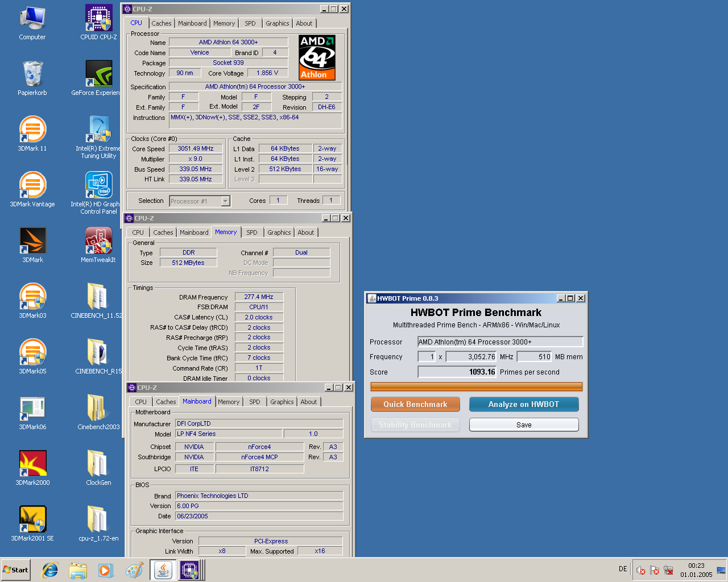Click the Processor name field in HWBOT Prime
Image resolution: width=728 pixels, height=582 pixels.
coord(500,342)
